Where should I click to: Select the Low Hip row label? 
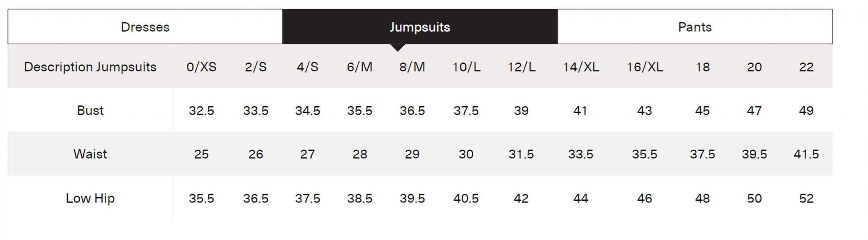(90, 198)
